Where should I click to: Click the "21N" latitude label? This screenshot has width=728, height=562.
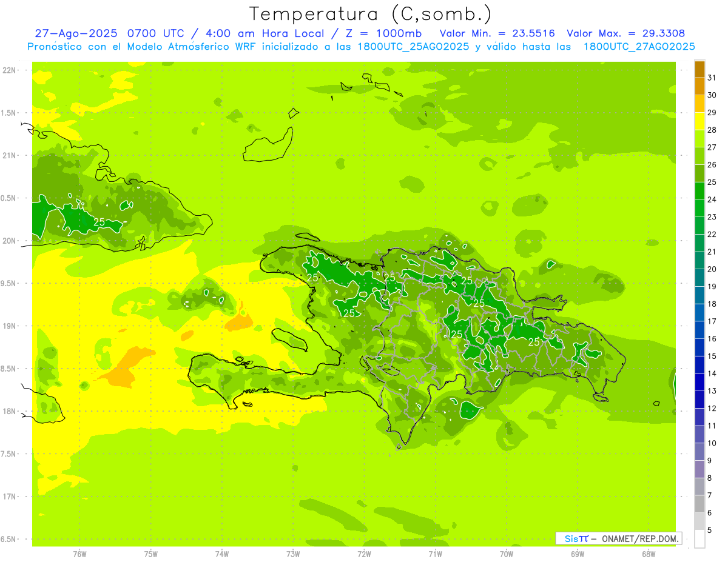[x=10, y=155]
